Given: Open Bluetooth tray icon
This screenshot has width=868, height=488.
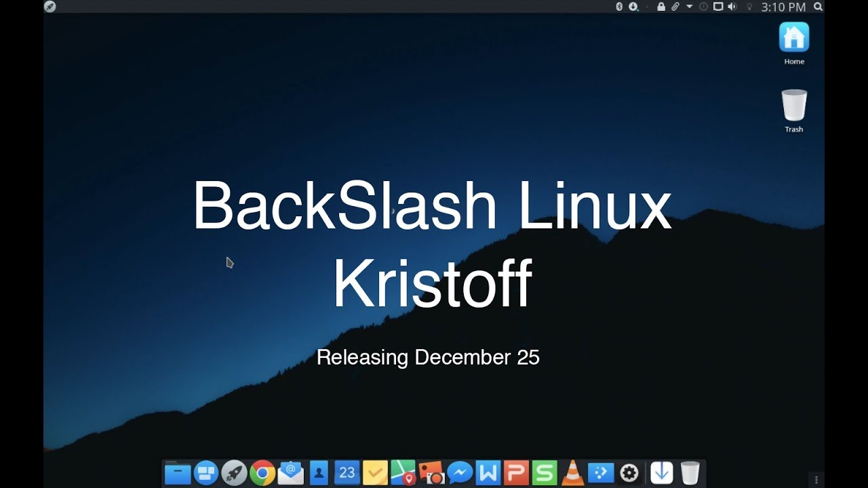Looking at the screenshot, I should coord(619,7).
